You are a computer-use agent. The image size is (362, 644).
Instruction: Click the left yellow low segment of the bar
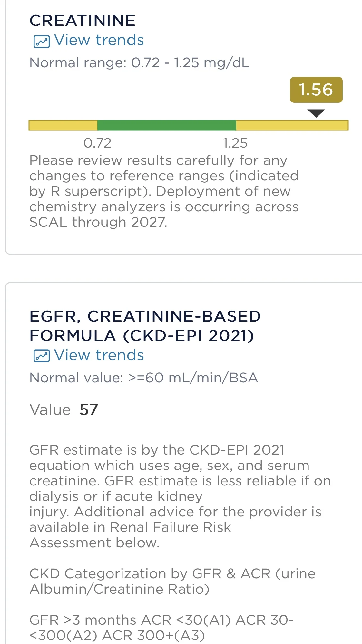63,125
